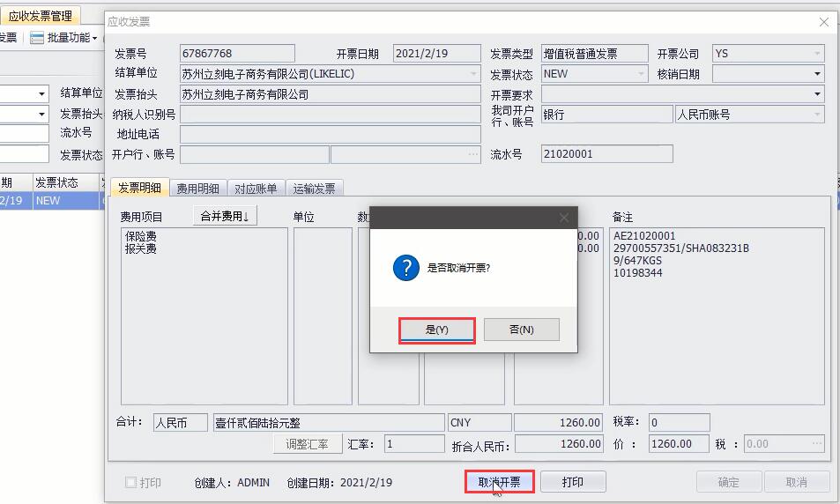The height and width of the screenshot is (504, 840).
Task: Close the 应收发票 window
Action: coord(823,22)
